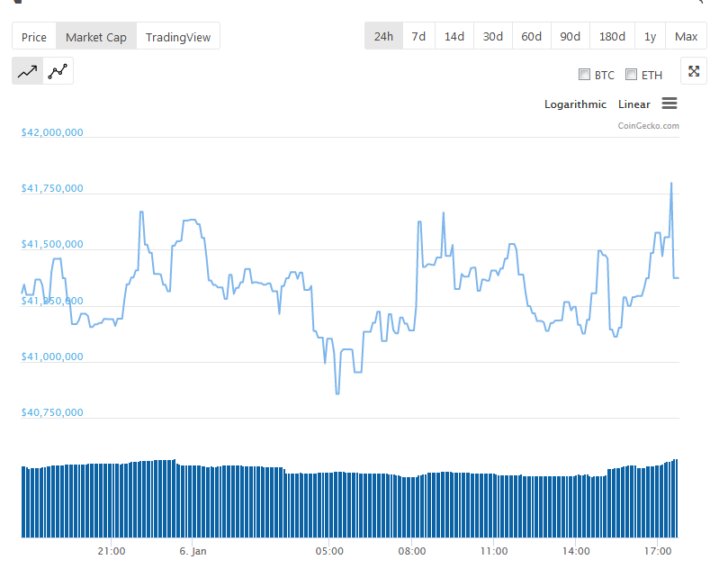The height and width of the screenshot is (578, 728).
Task: Set chart range to 90d
Action: point(571,36)
